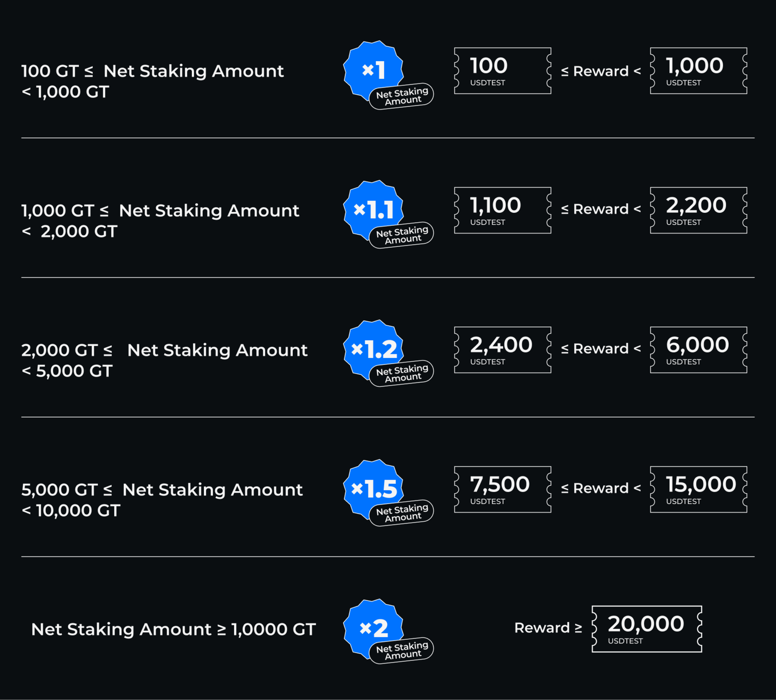Viewport: 776px width, 700px height.
Task: Select the 7,500 USDTEST ticket
Action: click(x=502, y=490)
